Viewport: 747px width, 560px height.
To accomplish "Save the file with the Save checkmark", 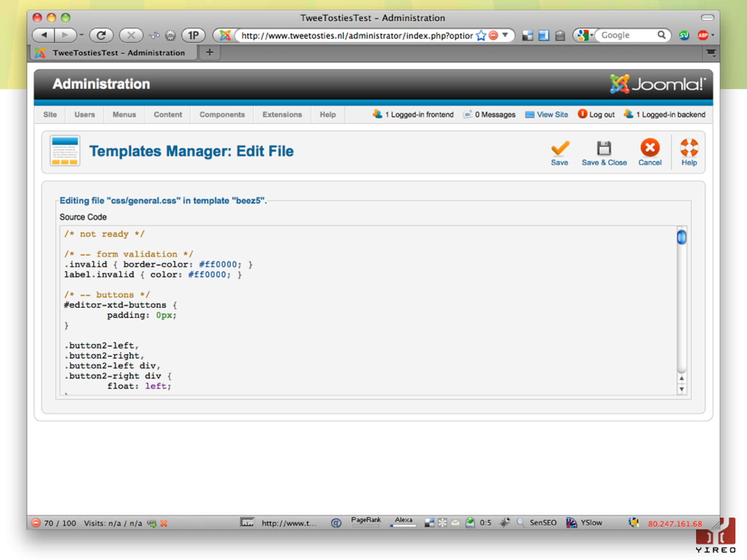I will [x=559, y=153].
